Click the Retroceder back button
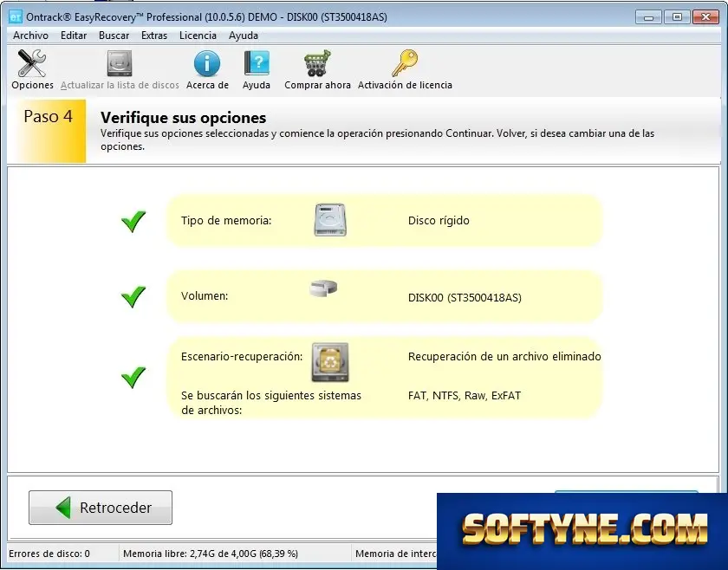 [101, 508]
